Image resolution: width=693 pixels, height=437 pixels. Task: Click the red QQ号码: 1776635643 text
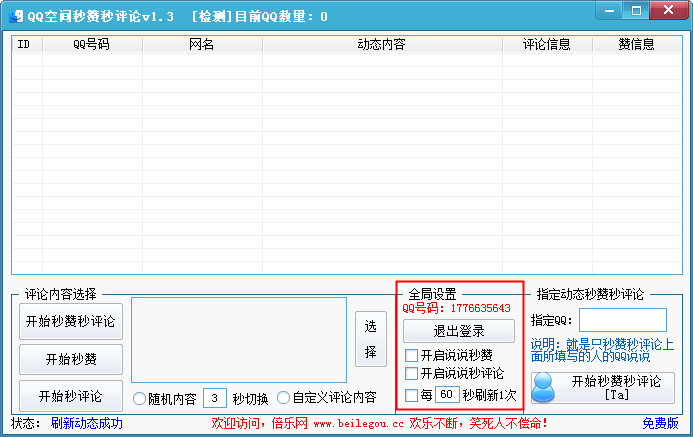pos(457,308)
